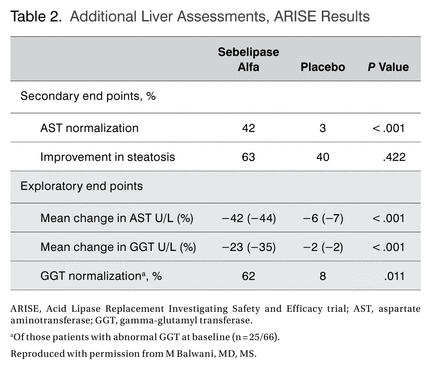This screenshot has width=431, height=369.
Task: Click the GGT normalization row label
Action: (x=101, y=276)
